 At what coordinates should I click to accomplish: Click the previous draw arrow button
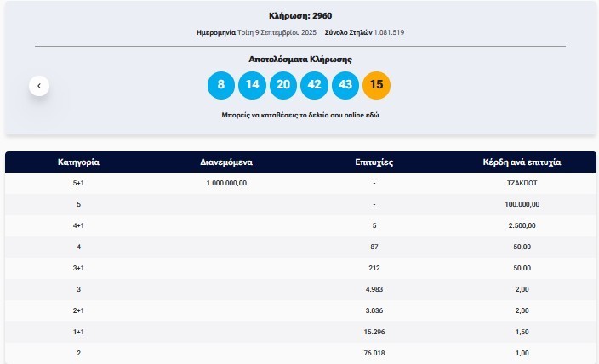click(x=38, y=86)
